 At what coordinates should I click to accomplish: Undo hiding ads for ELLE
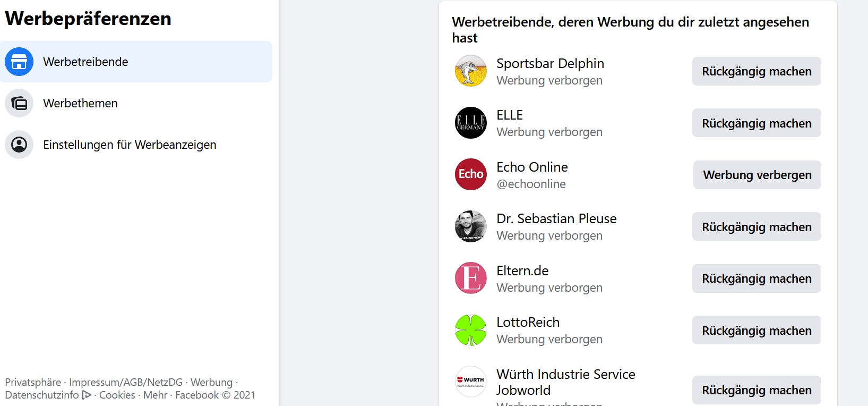point(757,123)
